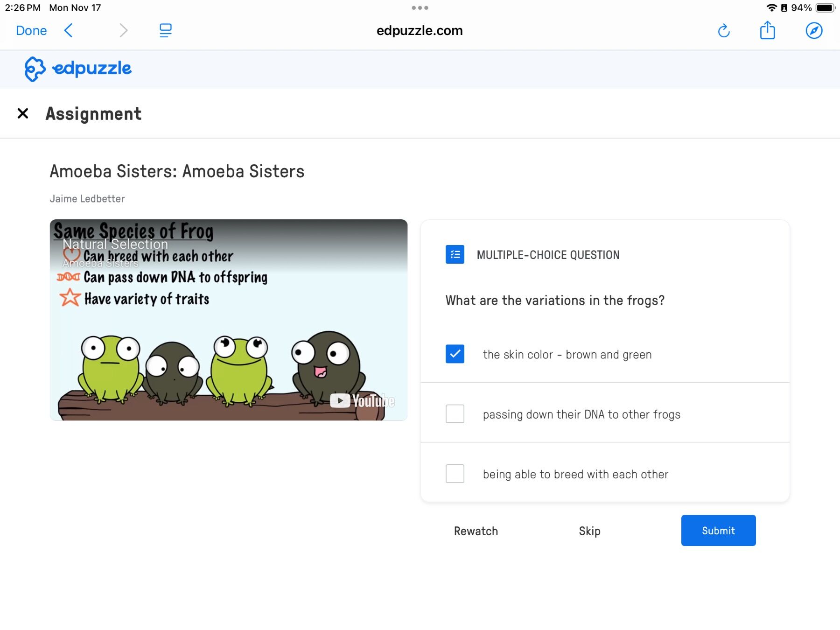Open the share sheet icon
Viewport: 840px width, 630px height.
point(767,30)
